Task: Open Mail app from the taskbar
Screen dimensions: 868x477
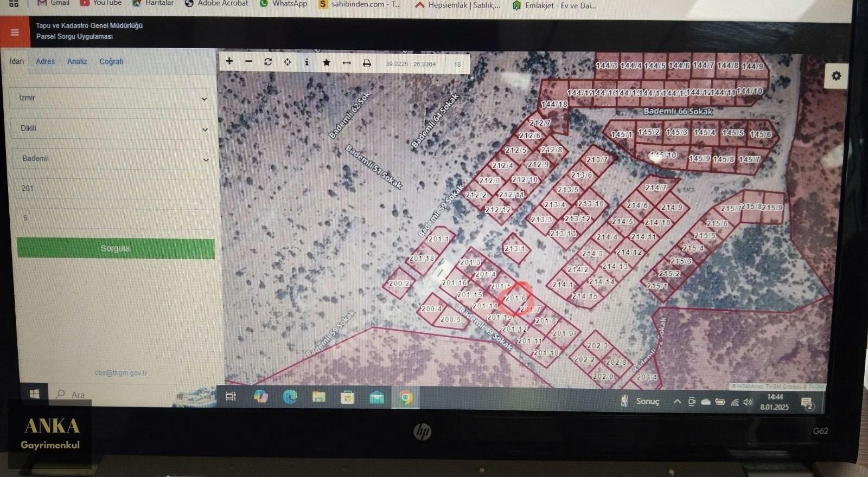Action: [376, 398]
